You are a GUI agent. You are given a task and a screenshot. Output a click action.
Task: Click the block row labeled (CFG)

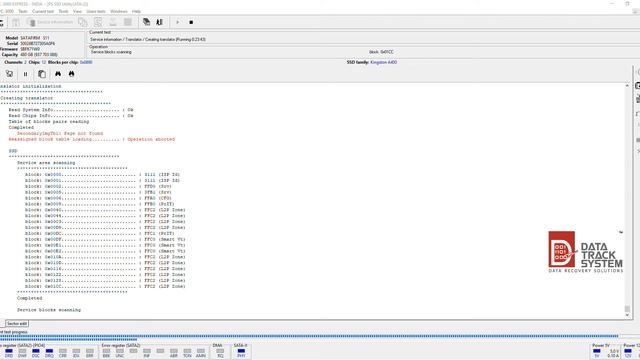98,198
